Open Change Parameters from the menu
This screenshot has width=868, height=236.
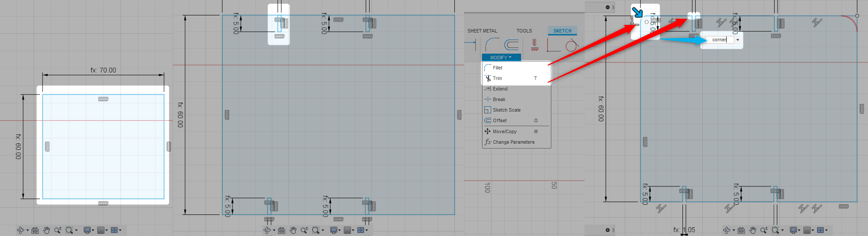click(516, 142)
